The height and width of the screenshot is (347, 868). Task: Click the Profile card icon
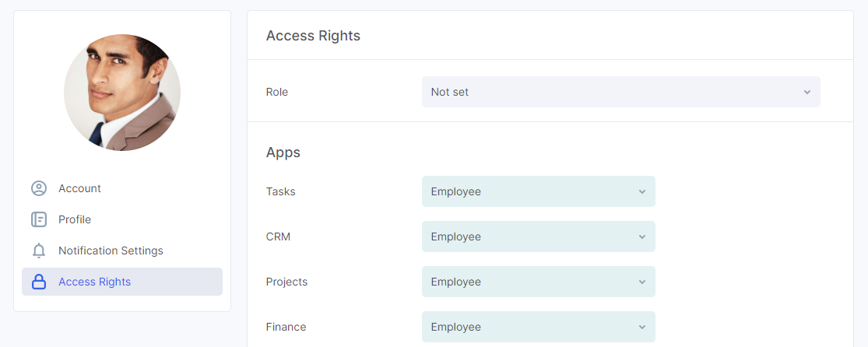pos(39,219)
